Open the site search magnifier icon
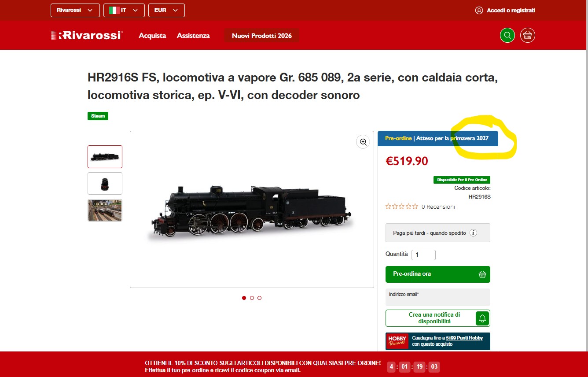The height and width of the screenshot is (377, 588). point(507,35)
